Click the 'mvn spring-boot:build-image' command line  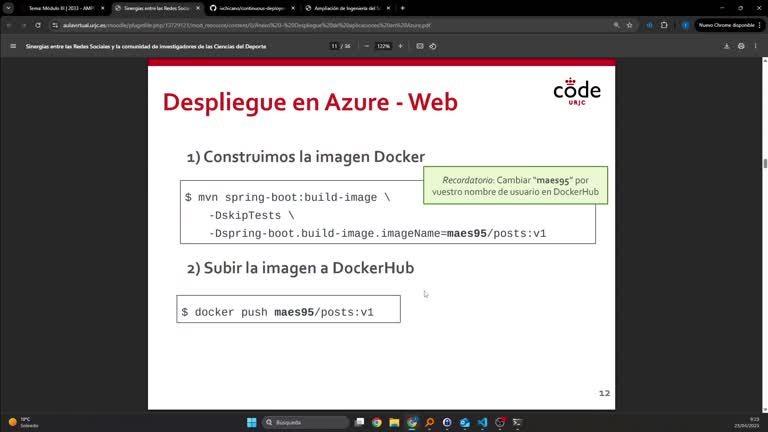pos(288,197)
